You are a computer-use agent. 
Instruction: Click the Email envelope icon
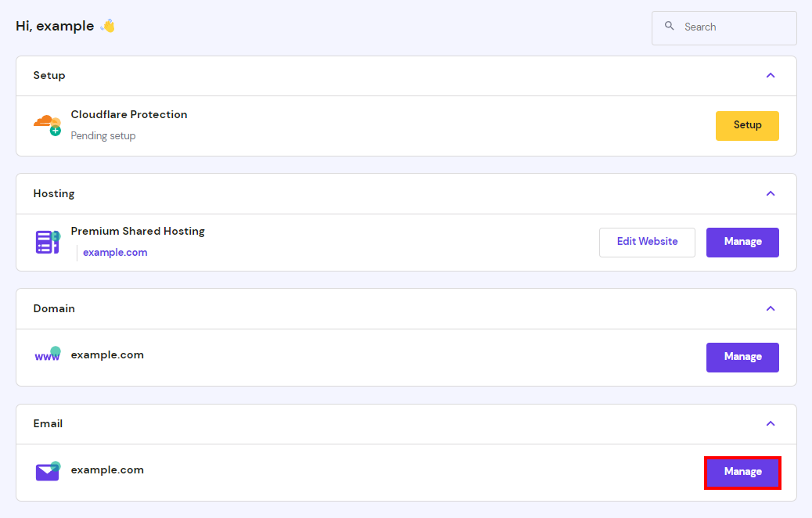tap(48, 471)
